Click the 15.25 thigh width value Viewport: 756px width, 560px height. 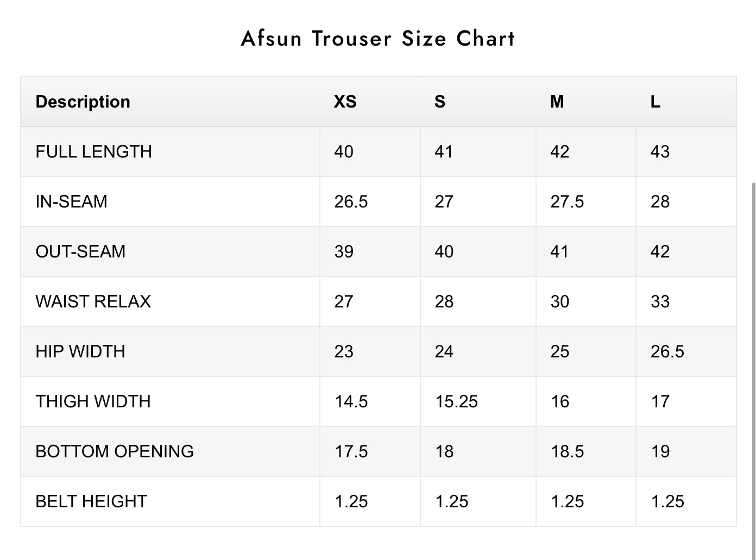456,401
